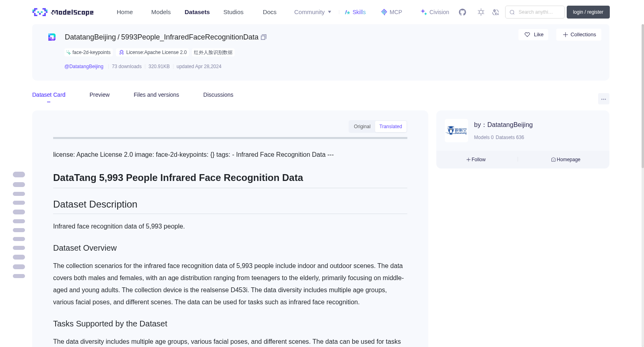Open the GitHub icon link

[x=462, y=12]
